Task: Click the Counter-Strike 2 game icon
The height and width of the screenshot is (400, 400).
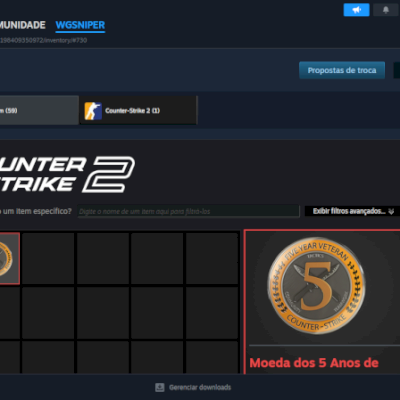Action: coord(93,111)
